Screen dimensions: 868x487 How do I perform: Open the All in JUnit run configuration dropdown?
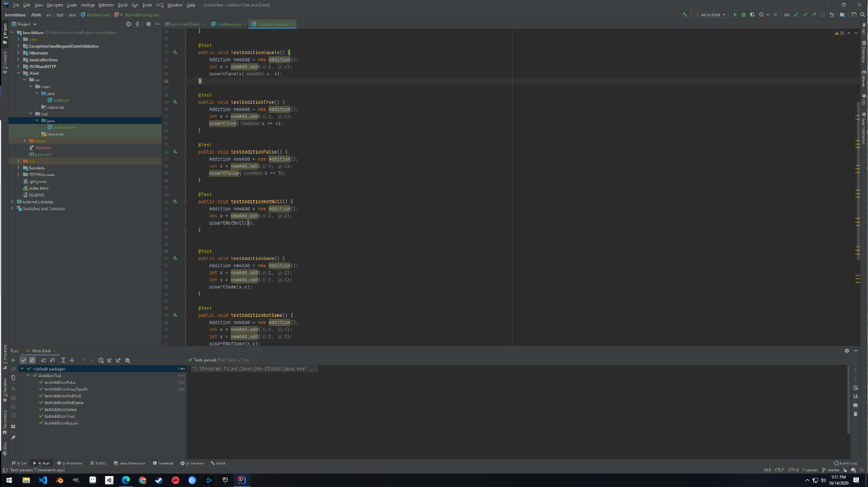click(710, 15)
